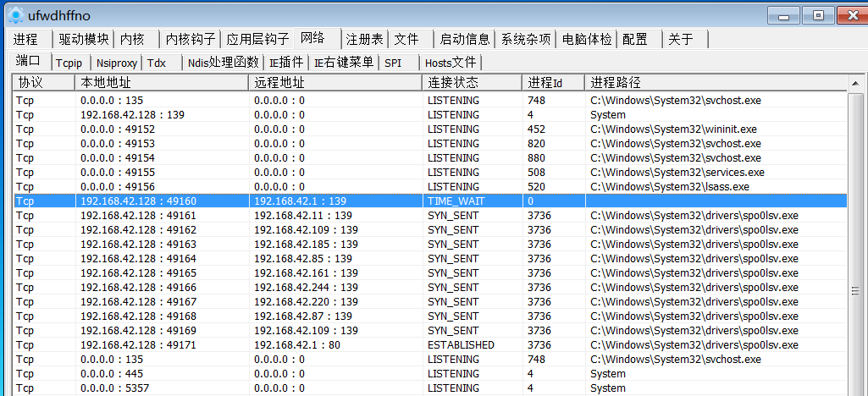Screen dimensions: 868x396
Task: Open the IE右键菜单 sub-tab
Action: coord(343,63)
